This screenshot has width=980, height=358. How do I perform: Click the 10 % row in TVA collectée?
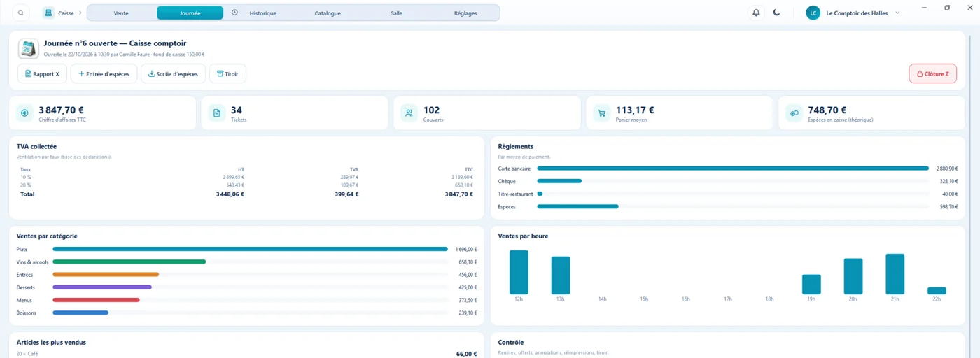[246, 177]
